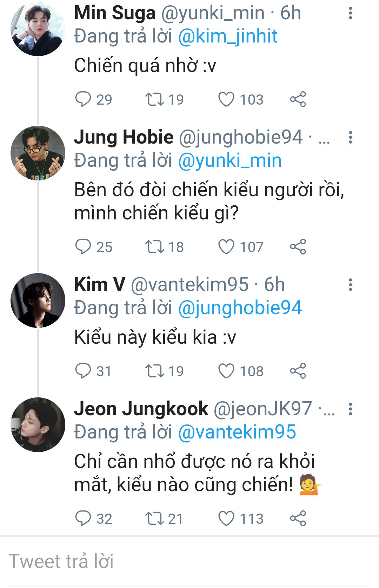Screen dimensions: 379x588
Task: Like Kim V's tweet
Action: click(x=226, y=371)
